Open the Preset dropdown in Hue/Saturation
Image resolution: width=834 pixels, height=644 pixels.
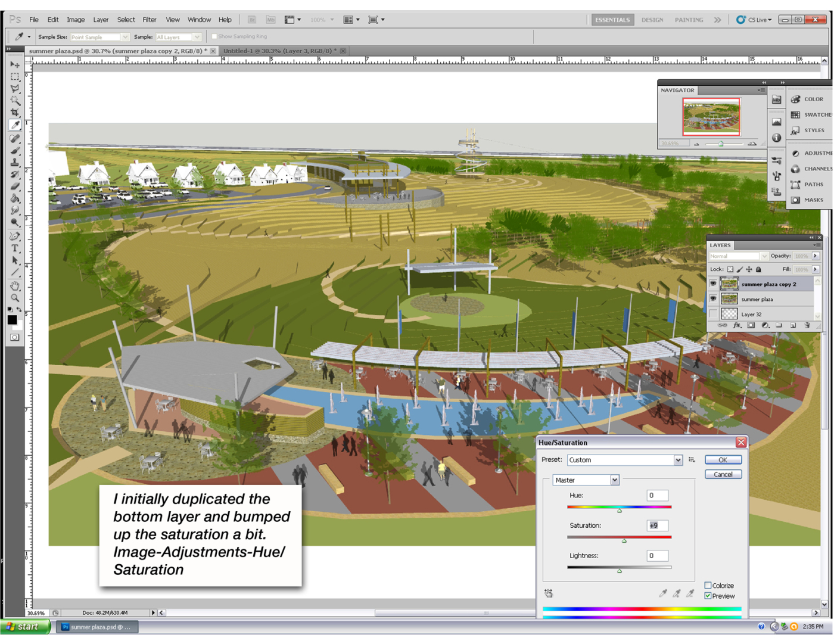[678, 460]
